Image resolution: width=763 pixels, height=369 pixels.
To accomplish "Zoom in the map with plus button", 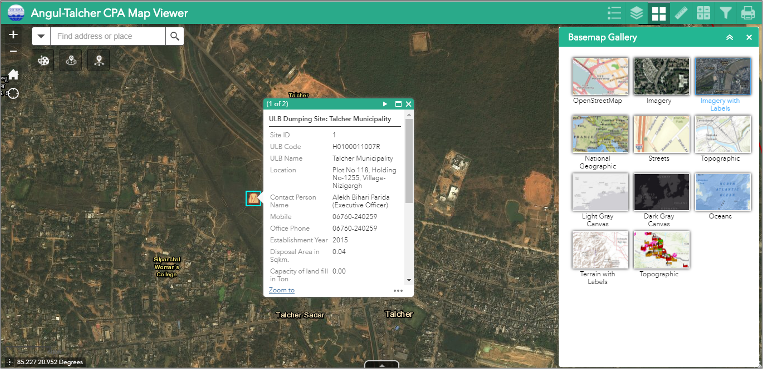I will (13, 35).
